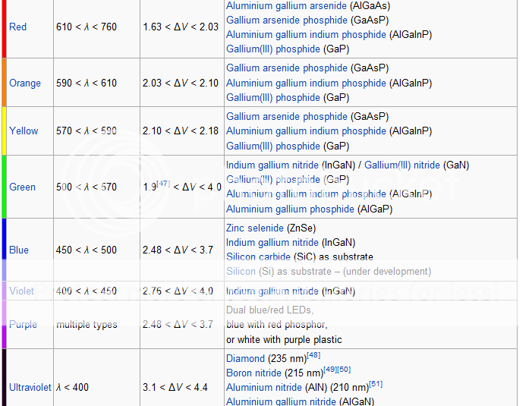Open footnote reference 48 beside Diamond
532x406 pixels.
click(x=314, y=356)
